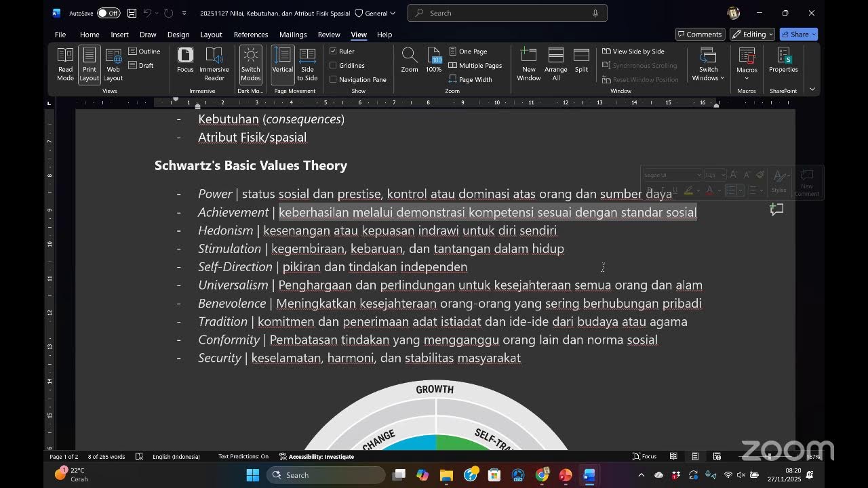Viewport: 868px width, 488px height.
Task: Open the Windows Start menu
Action: click(x=252, y=475)
